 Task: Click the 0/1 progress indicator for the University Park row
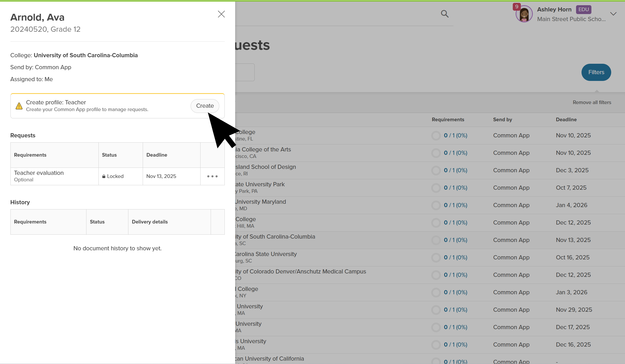[455, 188]
